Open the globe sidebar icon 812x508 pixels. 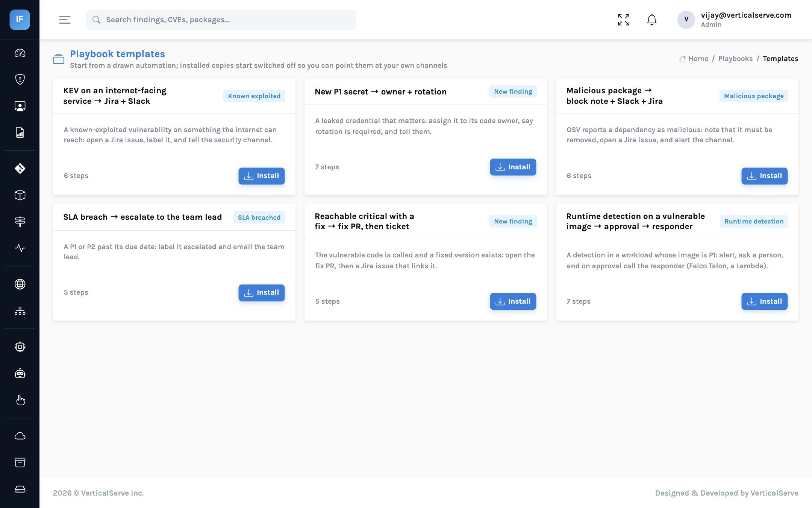20,284
